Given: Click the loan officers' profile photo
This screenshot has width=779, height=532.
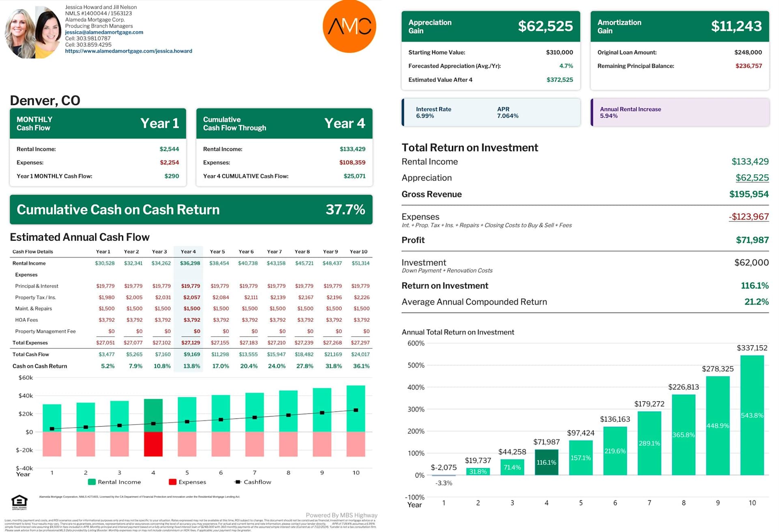Looking at the screenshot, I should pyautogui.click(x=32, y=32).
